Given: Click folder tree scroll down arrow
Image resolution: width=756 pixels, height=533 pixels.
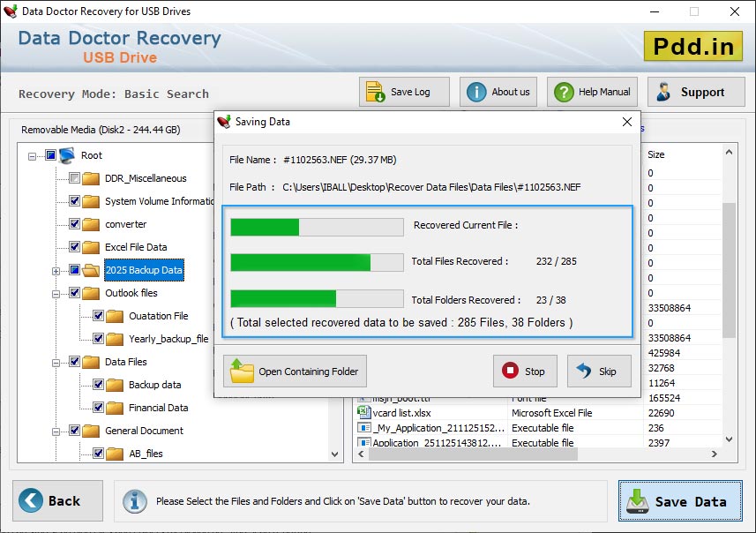Looking at the screenshot, I should 334,454.
